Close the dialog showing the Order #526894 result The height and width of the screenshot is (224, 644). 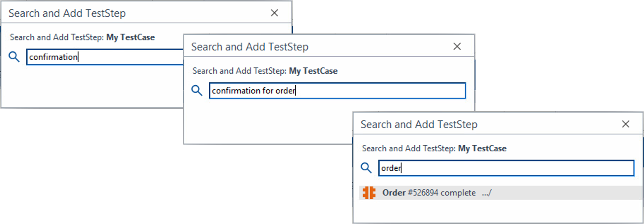pyautogui.click(x=625, y=124)
